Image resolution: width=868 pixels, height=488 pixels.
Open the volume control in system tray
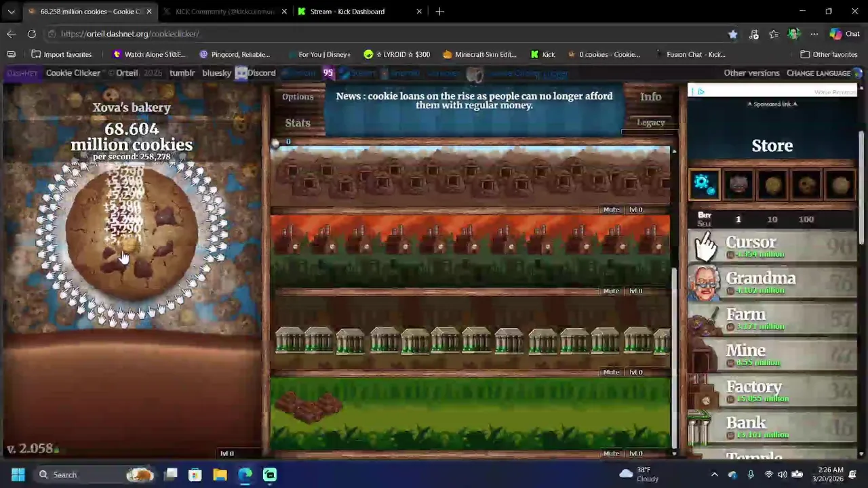[x=783, y=474]
